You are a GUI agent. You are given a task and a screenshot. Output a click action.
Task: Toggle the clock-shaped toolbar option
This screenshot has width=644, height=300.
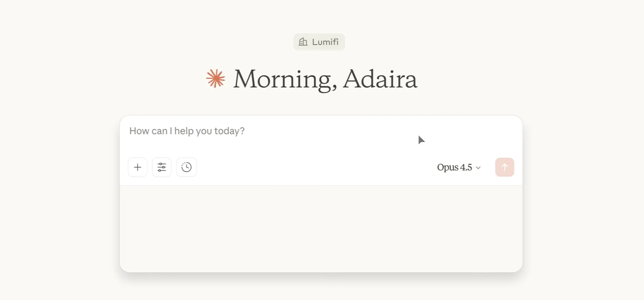coord(186,167)
